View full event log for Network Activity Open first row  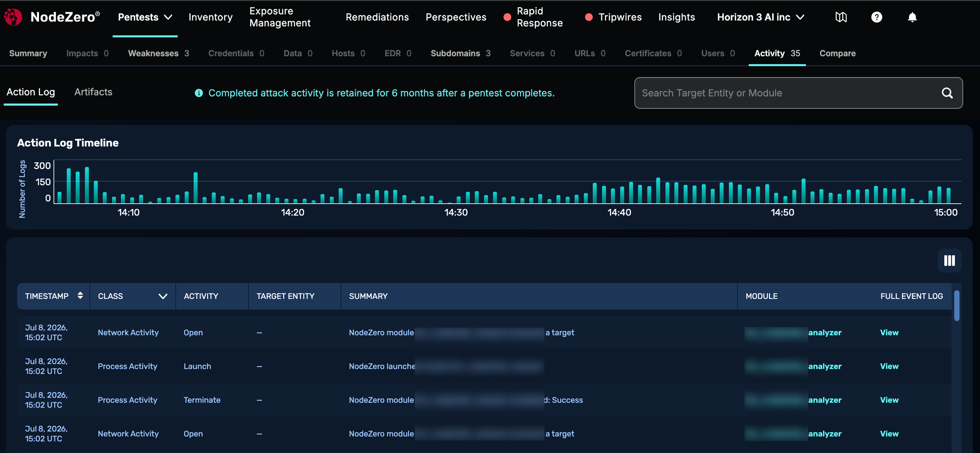[x=889, y=332]
